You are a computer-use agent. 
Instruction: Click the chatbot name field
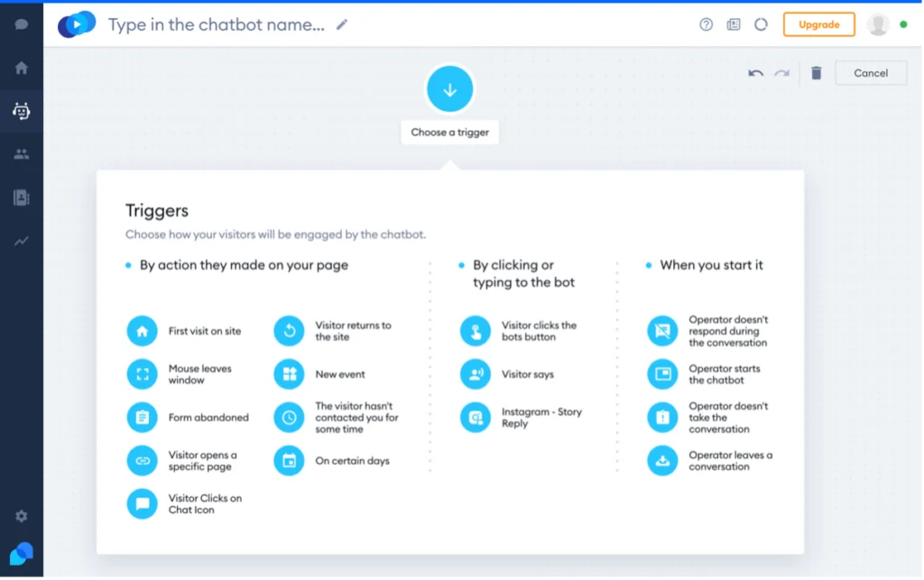(217, 24)
